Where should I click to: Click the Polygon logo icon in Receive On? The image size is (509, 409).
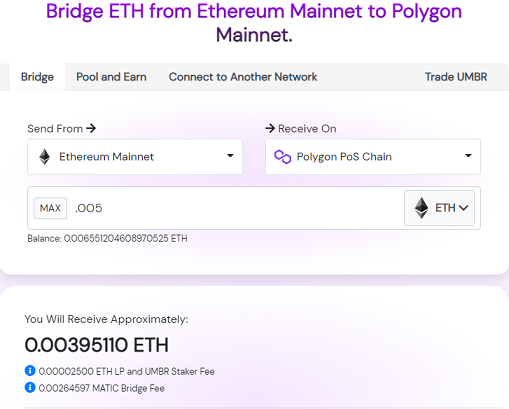click(282, 157)
